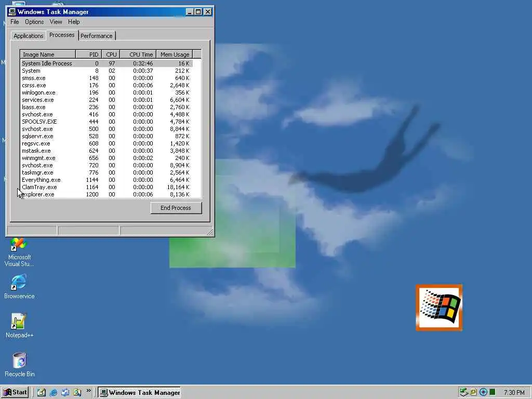Select the regsvc.exe process
Image resolution: width=532 pixels, height=399 pixels.
pos(106,143)
